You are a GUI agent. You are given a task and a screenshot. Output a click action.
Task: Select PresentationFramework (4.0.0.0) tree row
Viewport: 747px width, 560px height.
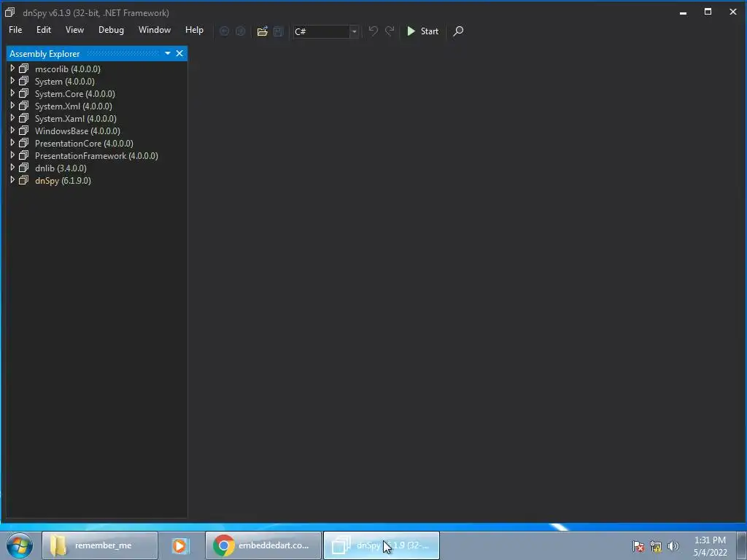click(x=96, y=156)
